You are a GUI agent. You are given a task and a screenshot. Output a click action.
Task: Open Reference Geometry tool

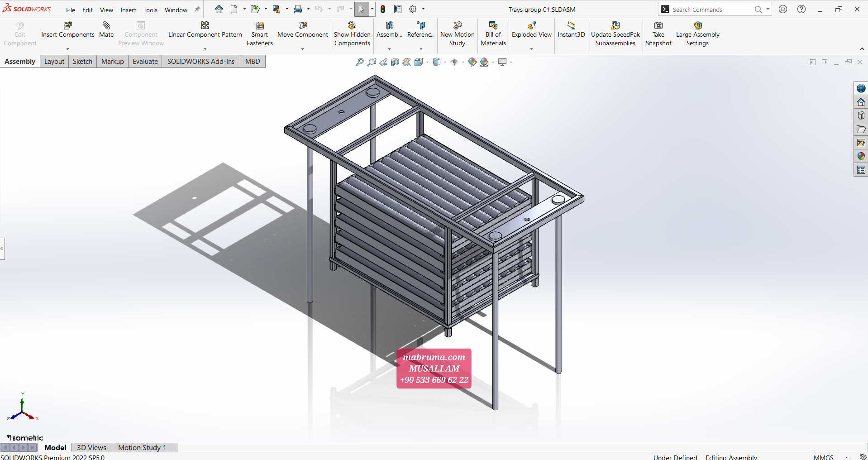[420, 30]
